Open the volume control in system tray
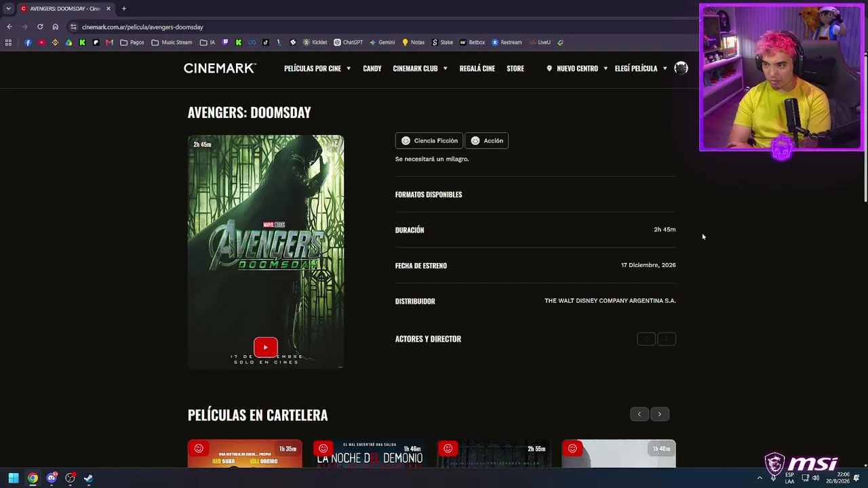The width and height of the screenshot is (868, 488). [x=816, y=478]
